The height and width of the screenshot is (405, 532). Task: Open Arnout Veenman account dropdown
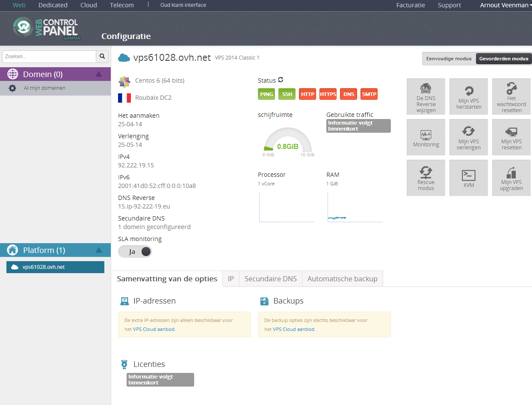click(x=505, y=5)
